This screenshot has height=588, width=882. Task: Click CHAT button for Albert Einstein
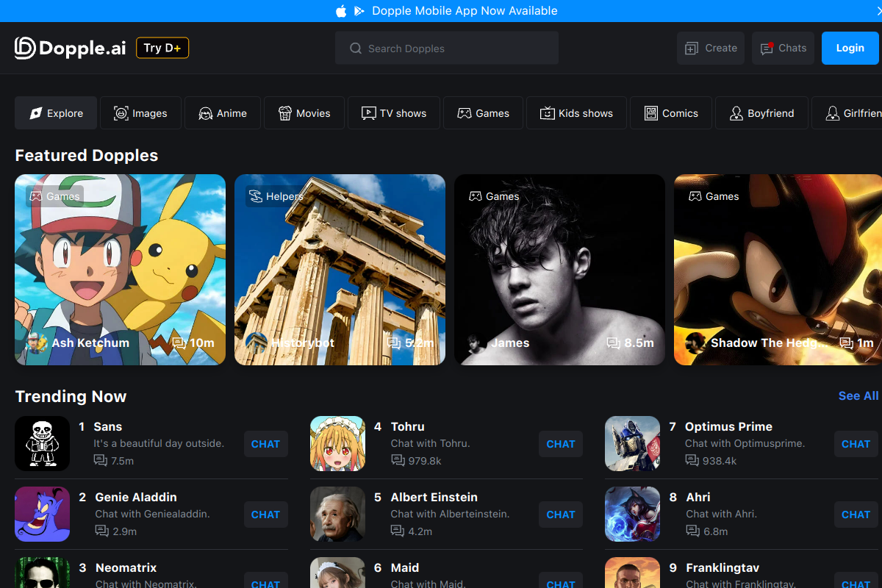[x=561, y=514]
